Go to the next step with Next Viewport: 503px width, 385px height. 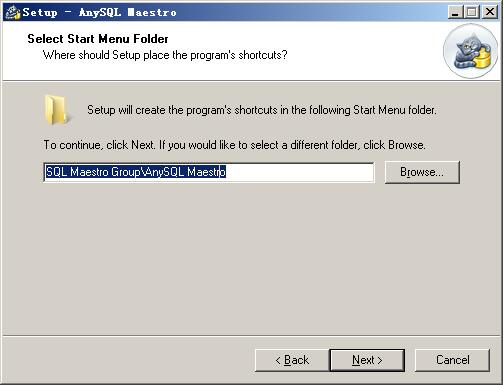point(367,360)
